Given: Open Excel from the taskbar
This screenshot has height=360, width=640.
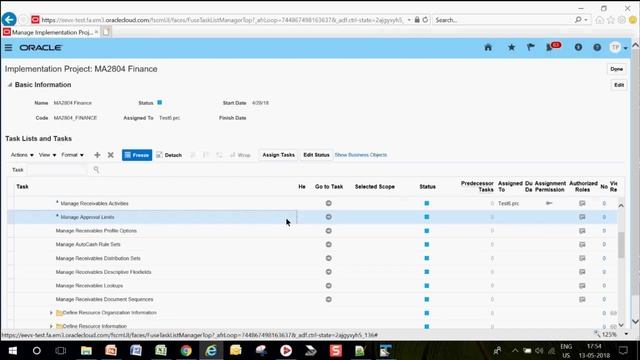Looking at the screenshot, I should [x=161, y=351].
